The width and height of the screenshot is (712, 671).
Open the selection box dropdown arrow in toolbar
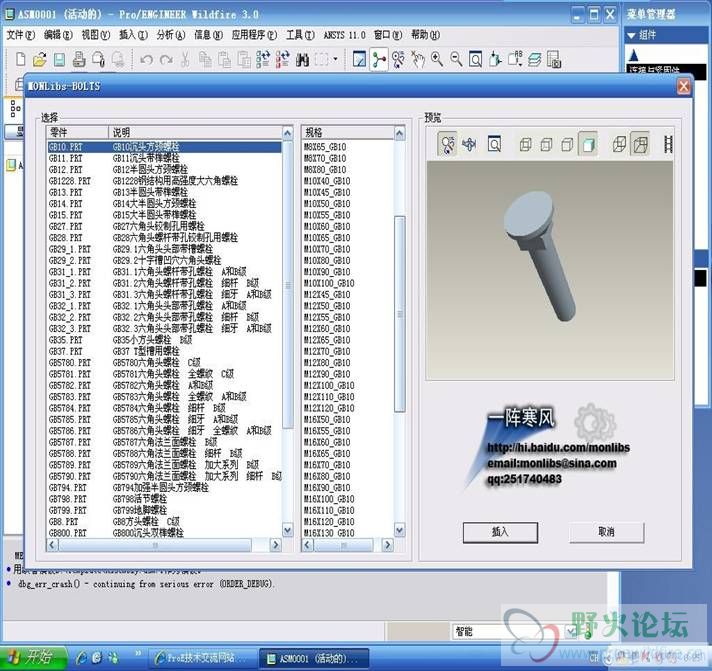[335, 59]
